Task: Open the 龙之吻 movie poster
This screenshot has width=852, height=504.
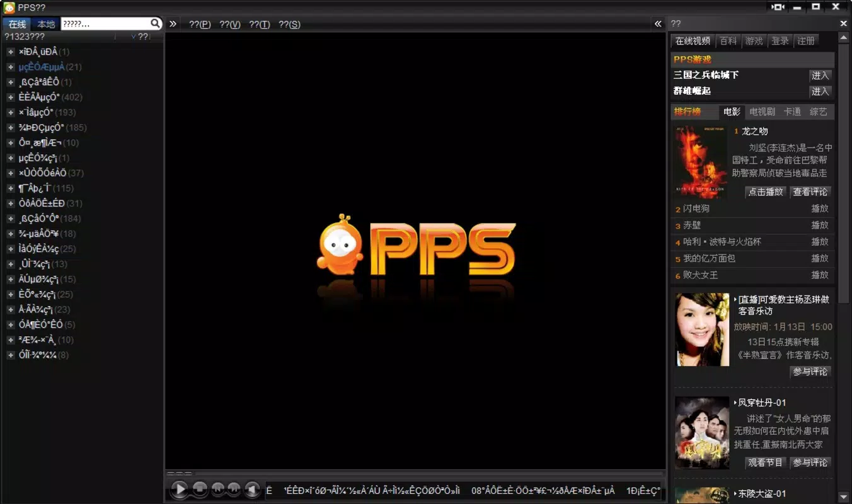Action: [700, 162]
